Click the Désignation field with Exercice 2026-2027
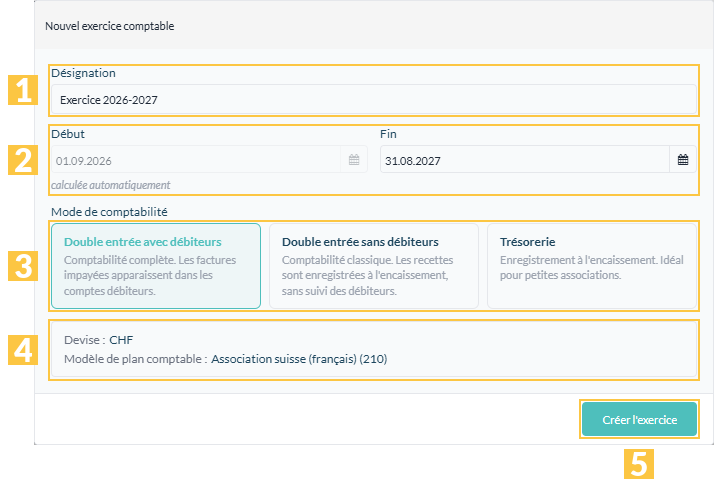Image resolution: width=714 pixels, height=487 pixels. pos(374,99)
